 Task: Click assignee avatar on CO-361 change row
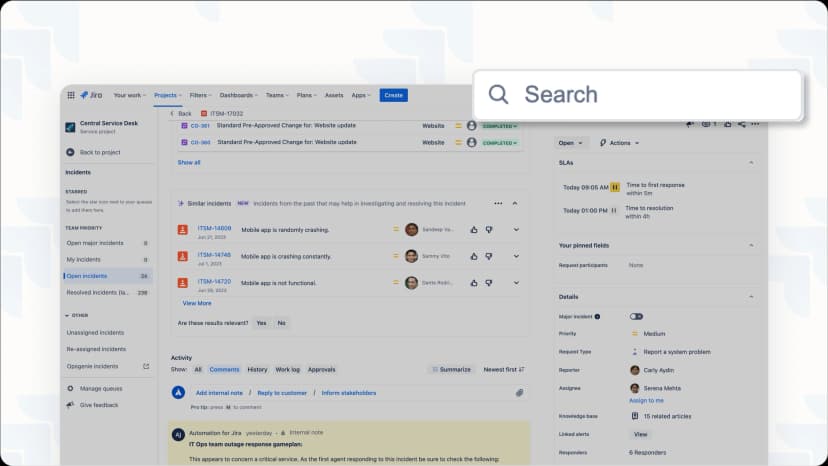(x=472, y=126)
